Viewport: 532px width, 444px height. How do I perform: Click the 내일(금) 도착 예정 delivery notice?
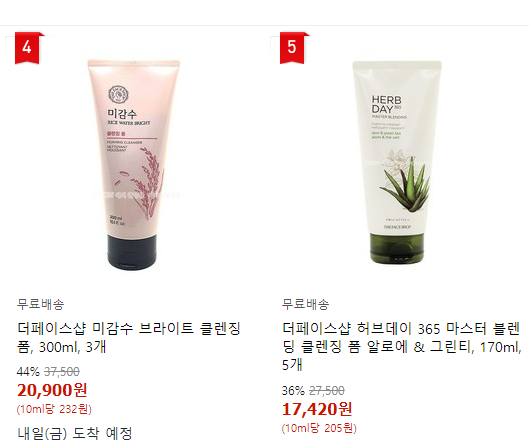tap(75, 433)
